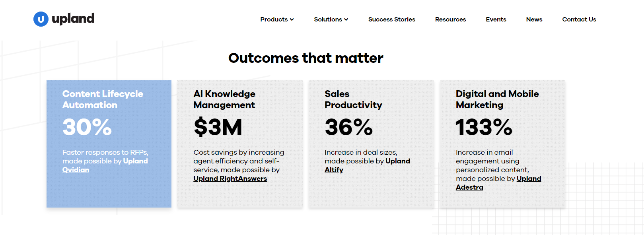Click the 30% statistic on the blue card
644x235 pixels.
pos(87,128)
